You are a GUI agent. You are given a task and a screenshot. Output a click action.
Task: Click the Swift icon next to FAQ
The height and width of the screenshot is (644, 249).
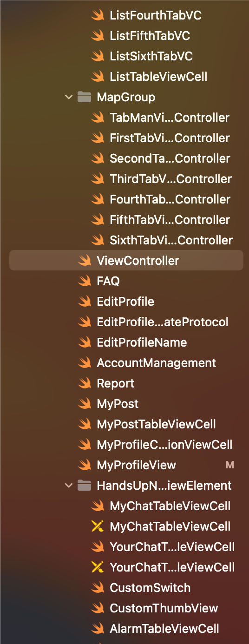pyautogui.click(x=85, y=281)
